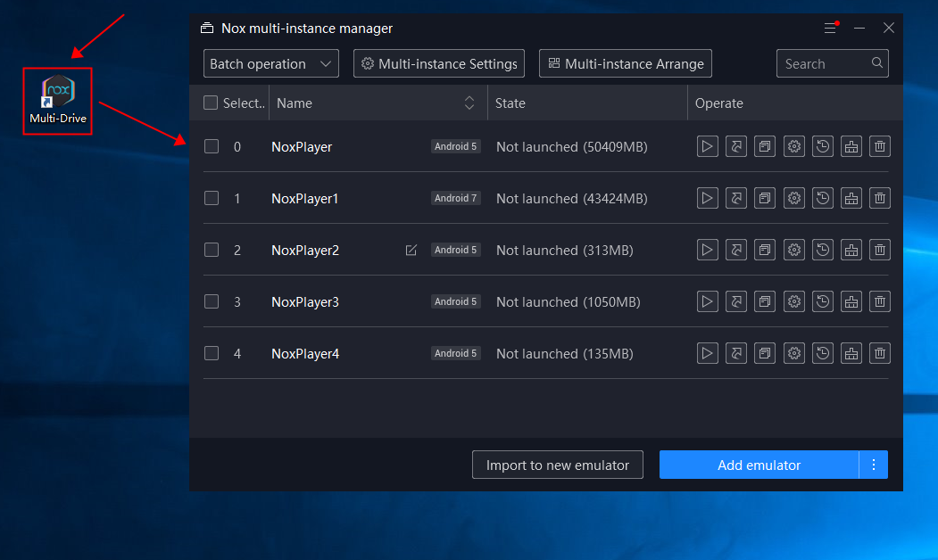The width and height of the screenshot is (938, 560).
Task: Run disk cleanup for NoxPlayer row
Action: click(x=851, y=146)
